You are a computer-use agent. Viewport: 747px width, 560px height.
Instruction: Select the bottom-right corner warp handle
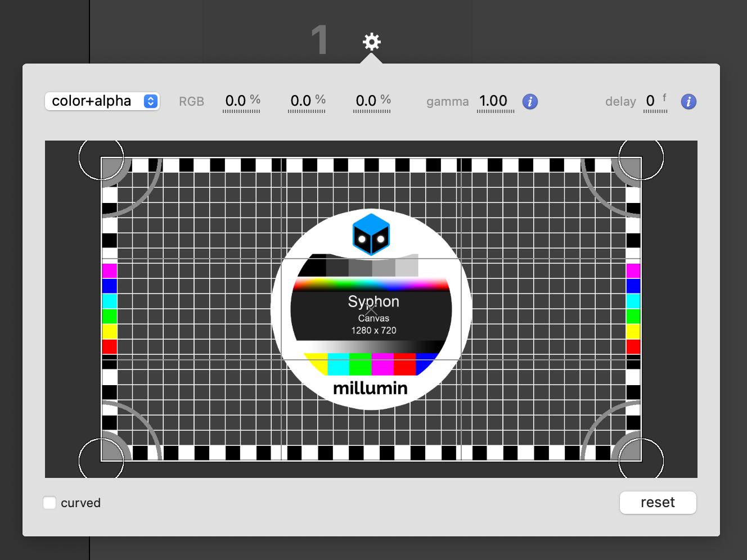tap(641, 461)
